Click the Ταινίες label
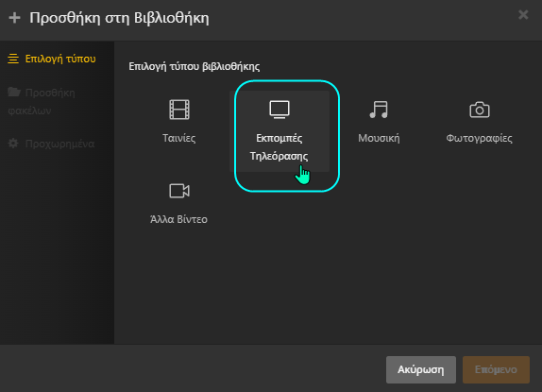Image resolution: width=542 pixels, height=392 pixels. click(x=179, y=138)
